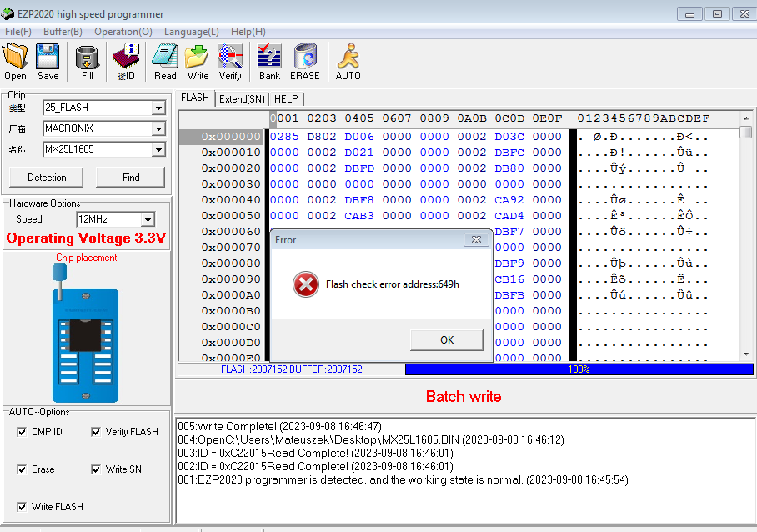Switch to the Extend(SN) tab
The image size is (757, 532).
[x=242, y=99]
